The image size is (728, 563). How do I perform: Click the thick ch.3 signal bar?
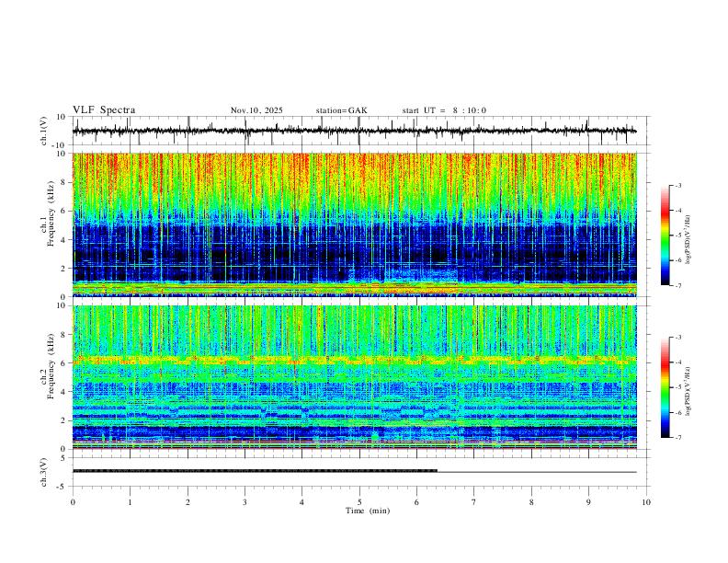click(255, 471)
